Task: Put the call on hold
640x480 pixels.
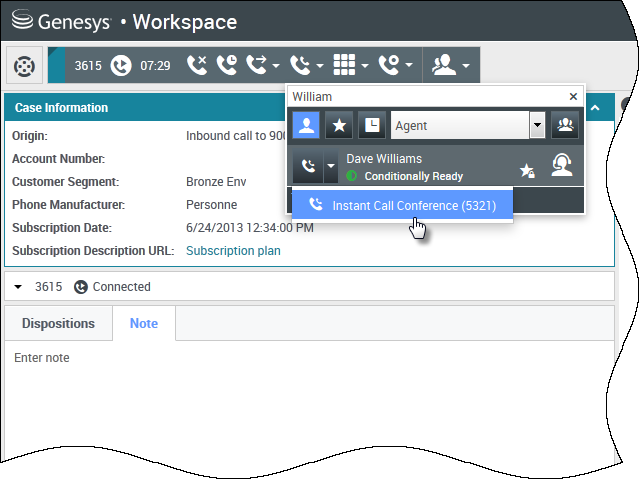Action: [227, 65]
